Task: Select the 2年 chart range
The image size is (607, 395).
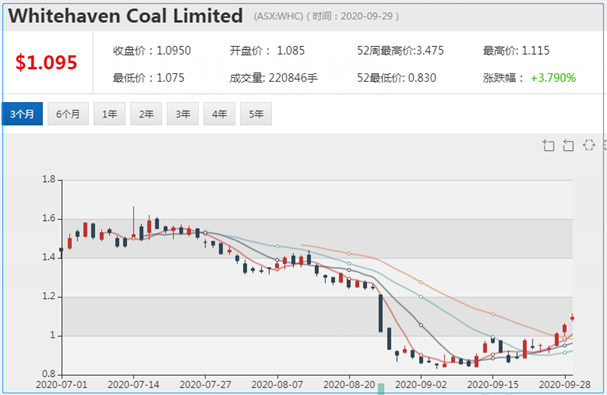Action: 146,114
